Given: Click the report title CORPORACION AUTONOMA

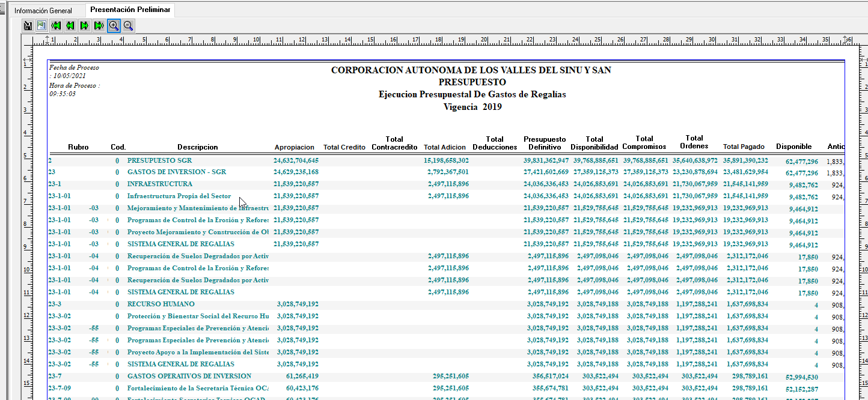Looking at the screenshot, I should [x=471, y=70].
